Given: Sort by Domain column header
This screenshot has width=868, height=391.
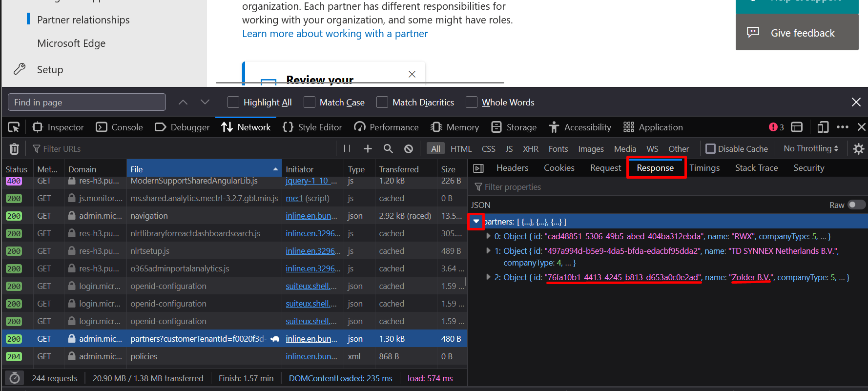Looking at the screenshot, I should (x=95, y=169).
